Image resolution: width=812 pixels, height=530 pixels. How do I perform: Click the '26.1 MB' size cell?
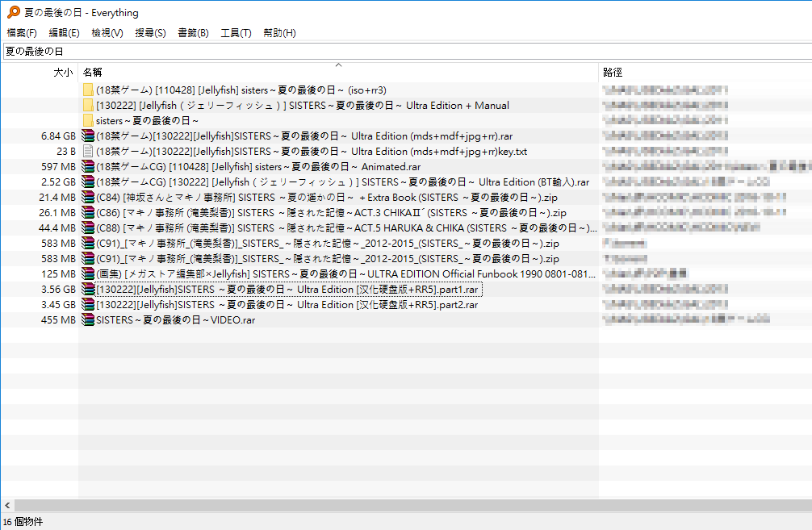tap(57, 213)
